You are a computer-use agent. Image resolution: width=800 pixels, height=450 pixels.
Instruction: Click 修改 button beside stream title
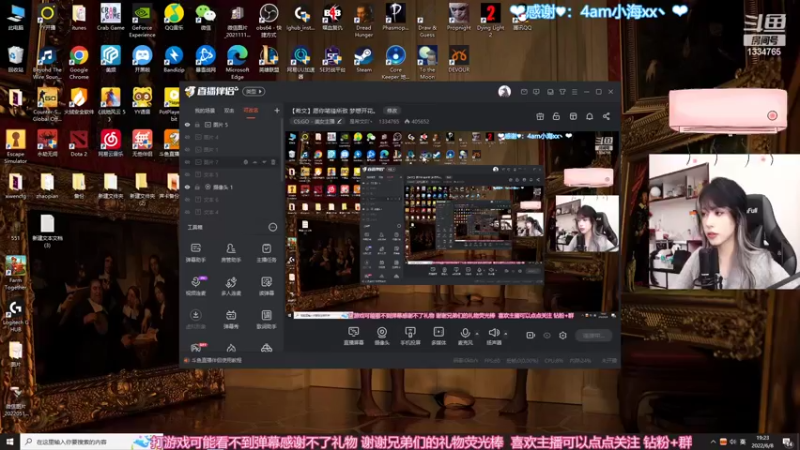tap(392, 110)
